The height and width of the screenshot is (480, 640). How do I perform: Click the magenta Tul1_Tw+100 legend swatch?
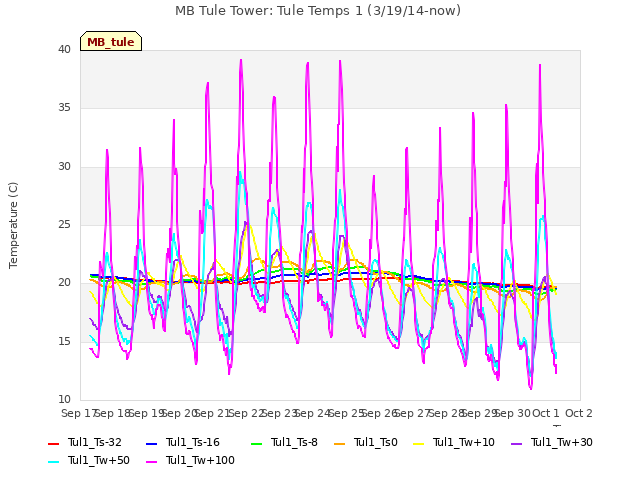(x=151, y=461)
